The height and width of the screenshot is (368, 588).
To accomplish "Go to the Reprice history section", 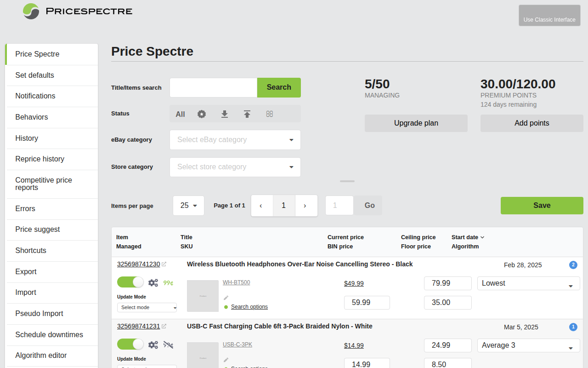I will 40,159.
